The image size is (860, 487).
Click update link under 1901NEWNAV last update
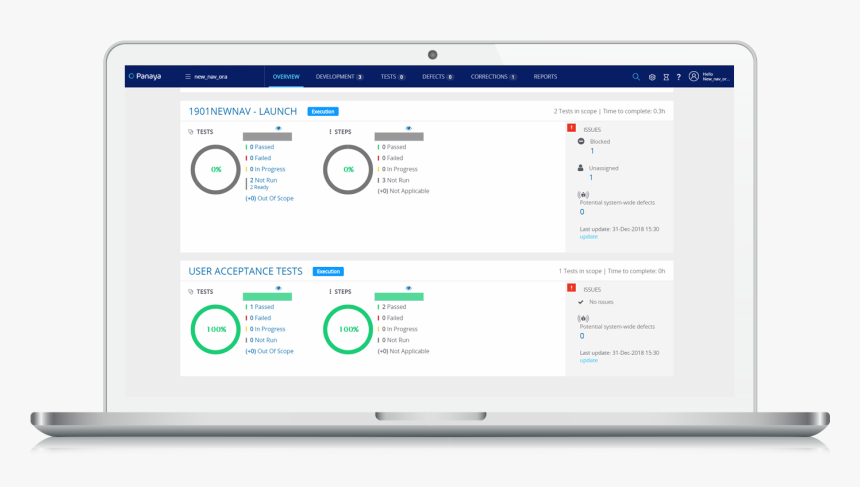tap(589, 237)
